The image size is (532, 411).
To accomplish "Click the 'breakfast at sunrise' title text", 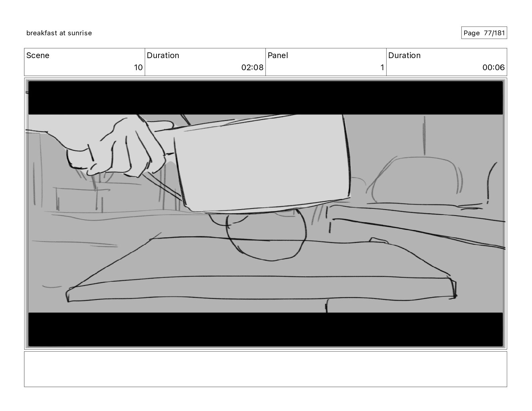I will tap(59, 33).
